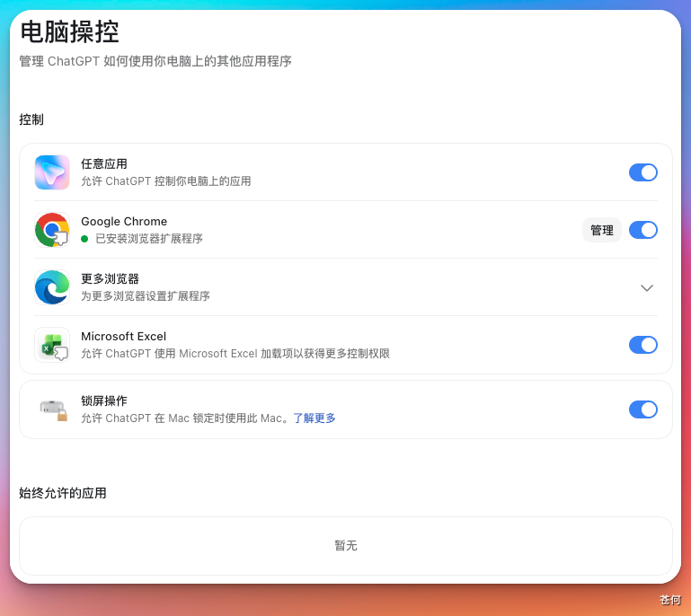Click the 管理 button for Chrome
This screenshot has height=616, width=691.
[601, 230]
